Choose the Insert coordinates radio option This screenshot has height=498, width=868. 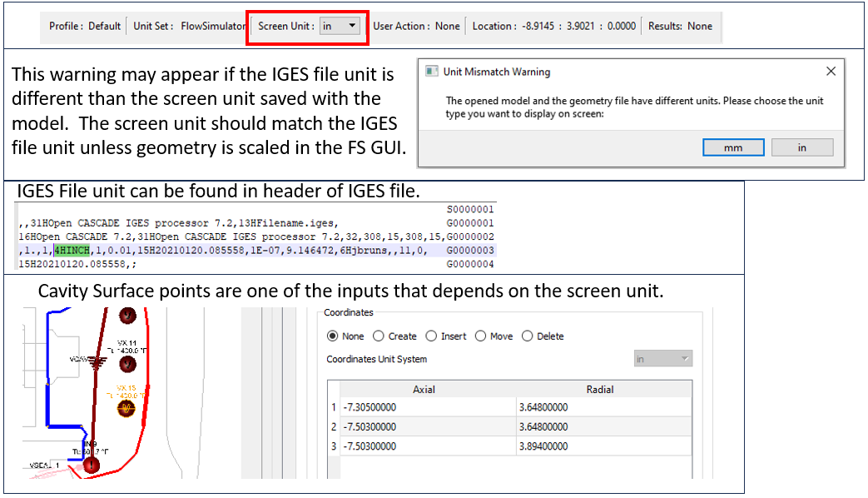tap(431, 336)
